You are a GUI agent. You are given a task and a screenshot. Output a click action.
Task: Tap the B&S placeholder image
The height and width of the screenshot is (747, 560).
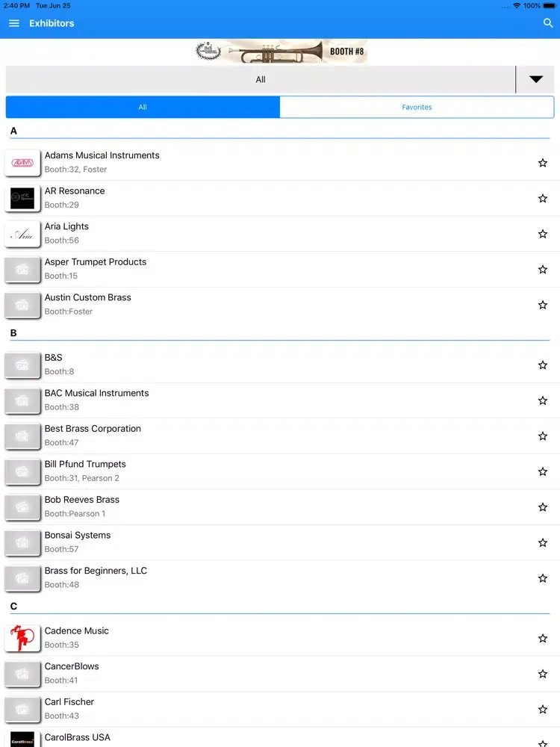22,365
